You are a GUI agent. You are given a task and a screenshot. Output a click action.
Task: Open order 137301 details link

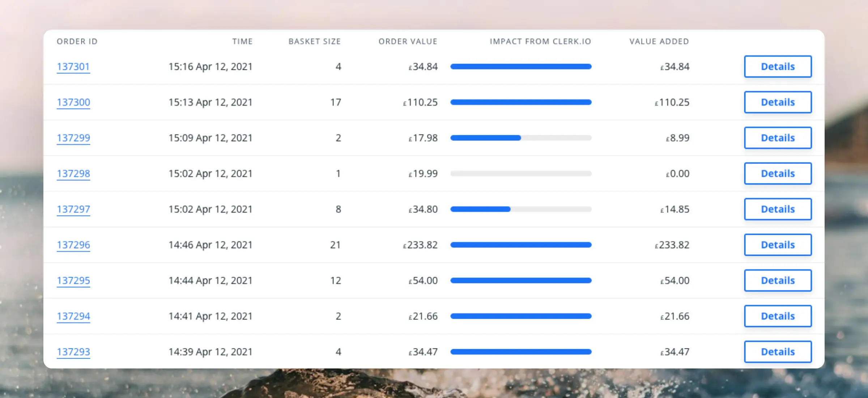[73, 67]
